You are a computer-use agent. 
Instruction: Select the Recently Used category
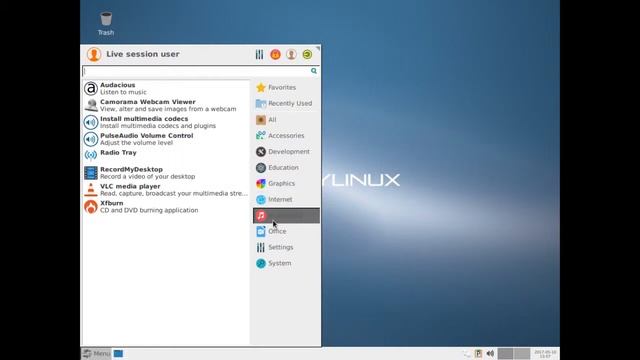click(286, 103)
